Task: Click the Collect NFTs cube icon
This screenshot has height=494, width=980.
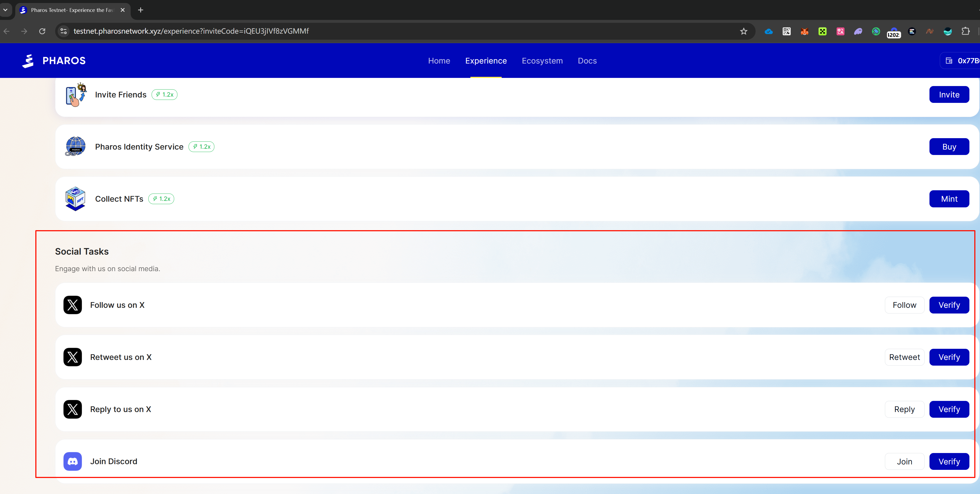Action: pos(75,198)
